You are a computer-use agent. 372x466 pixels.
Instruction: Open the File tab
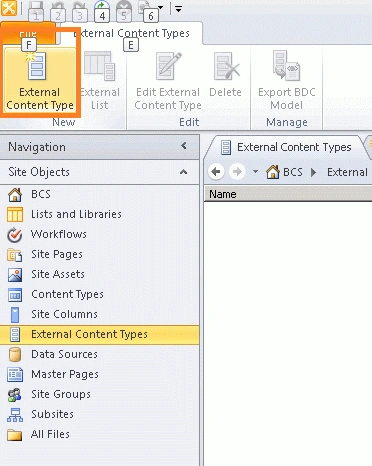point(28,33)
